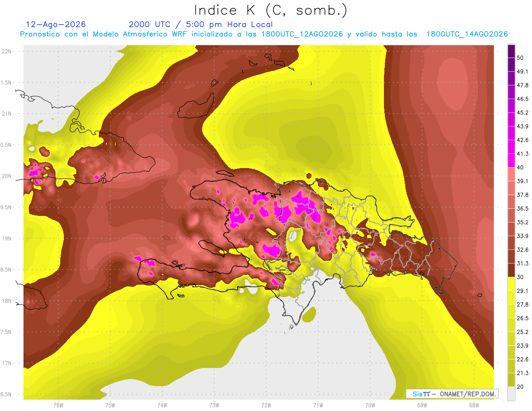
Task: Click the '76W' longitude axis label
Action: [x=59, y=405]
